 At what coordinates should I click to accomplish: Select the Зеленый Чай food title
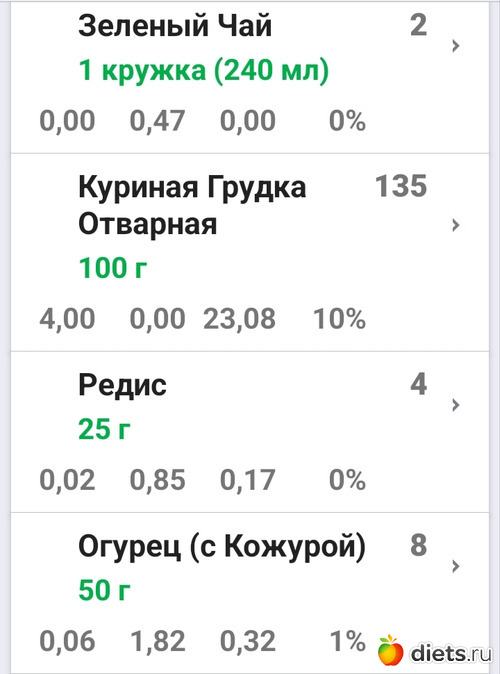175,25
